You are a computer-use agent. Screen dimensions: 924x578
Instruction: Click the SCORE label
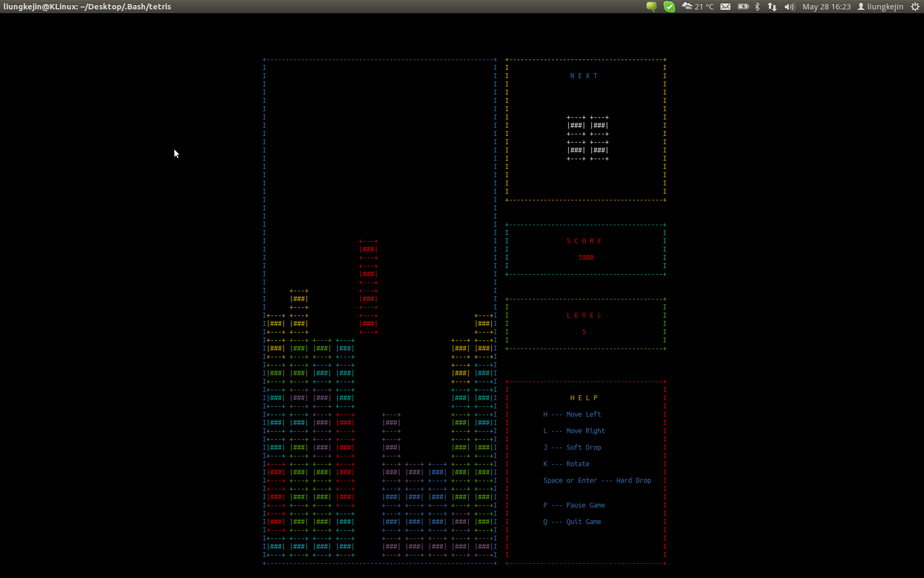(584, 241)
